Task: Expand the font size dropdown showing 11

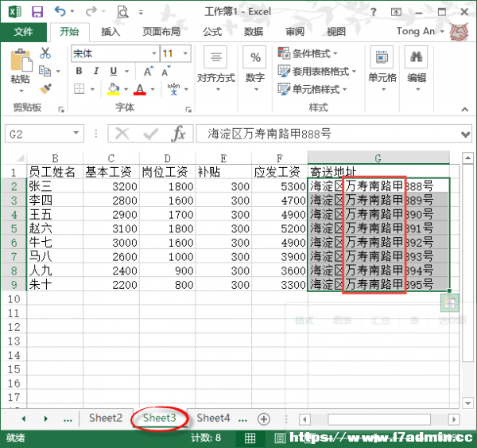Action: point(185,53)
